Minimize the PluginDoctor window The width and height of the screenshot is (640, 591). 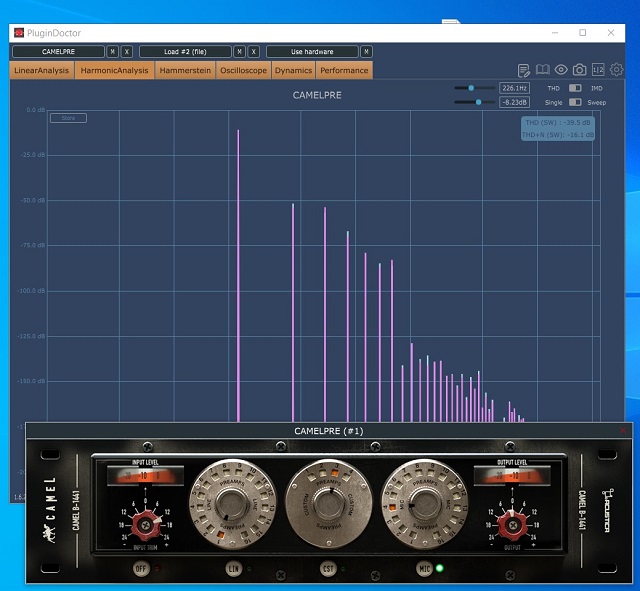pos(555,33)
